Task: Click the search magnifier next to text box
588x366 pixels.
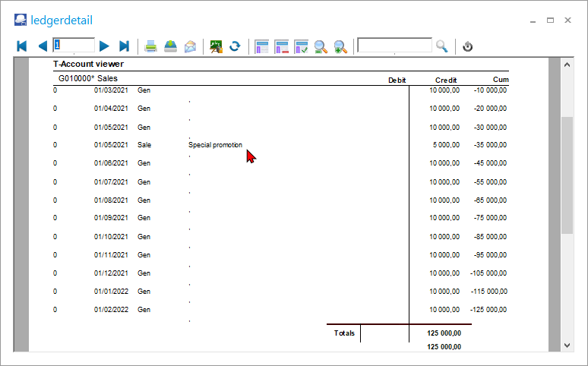Action: (442, 46)
